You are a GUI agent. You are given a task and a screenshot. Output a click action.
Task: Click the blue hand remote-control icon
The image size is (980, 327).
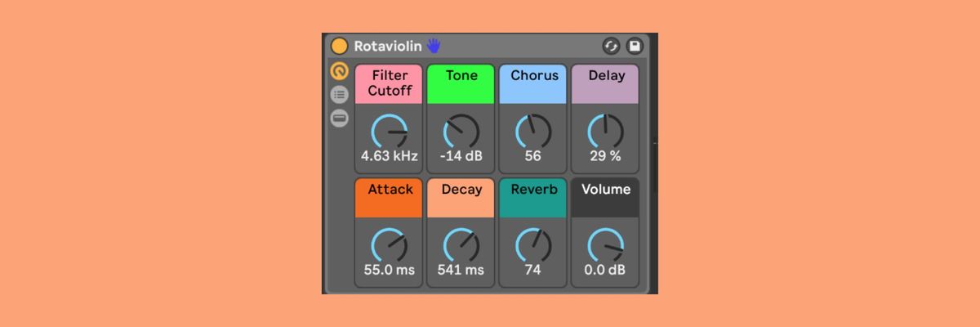click(x=434, y=46)
